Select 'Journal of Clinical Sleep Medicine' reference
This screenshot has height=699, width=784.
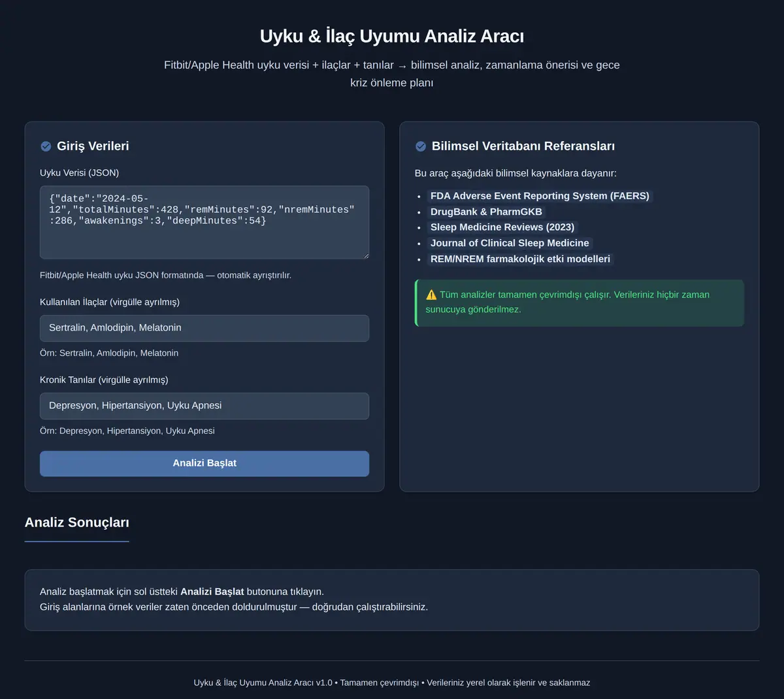tap(510, 243)
